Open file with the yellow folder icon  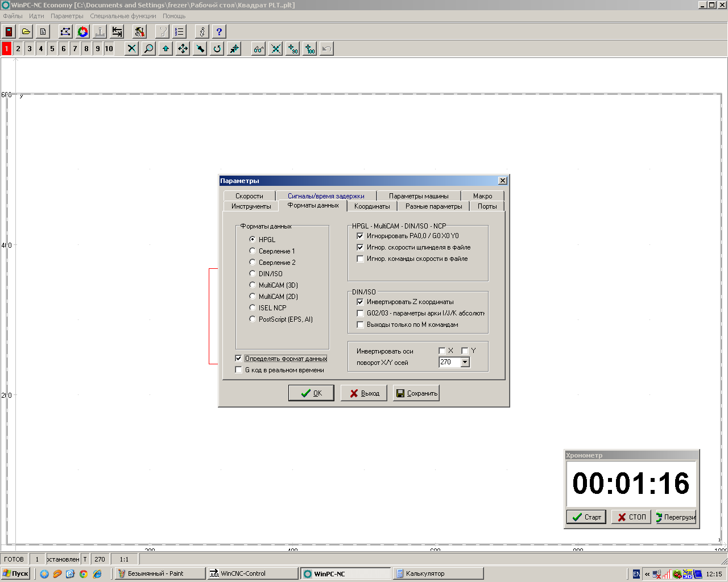pos(26,31)
